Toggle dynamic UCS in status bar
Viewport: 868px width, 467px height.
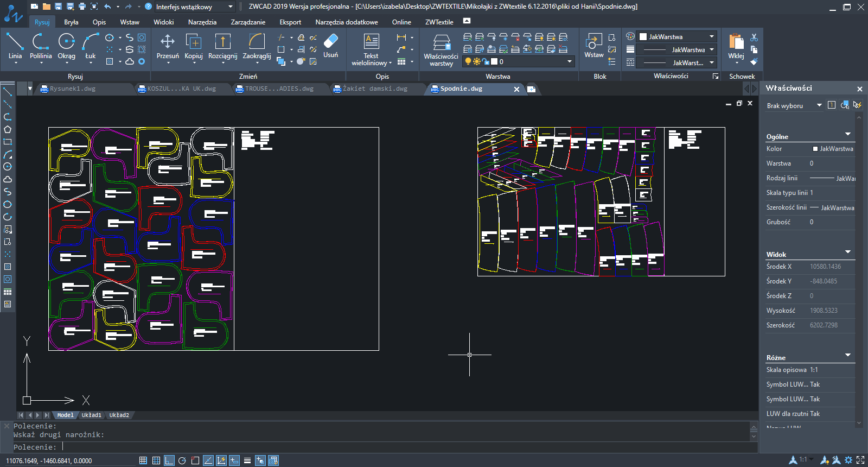(x=221, y=460)
